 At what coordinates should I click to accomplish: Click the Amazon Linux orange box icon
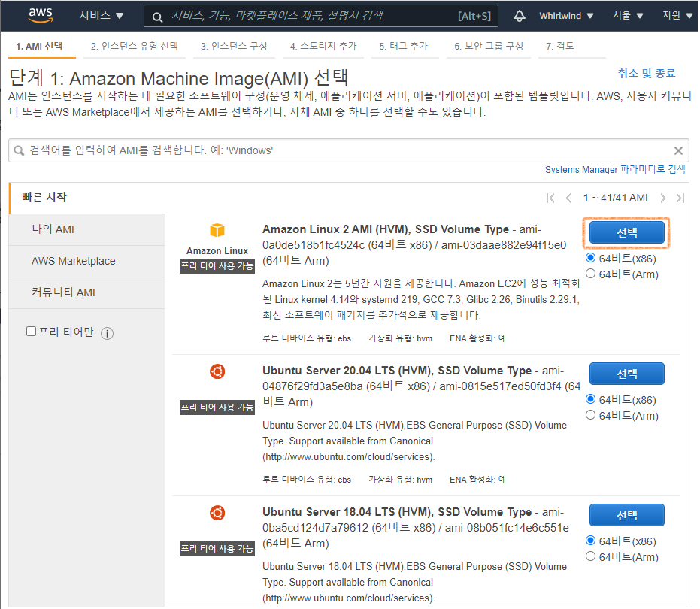(x=217, y=230)
